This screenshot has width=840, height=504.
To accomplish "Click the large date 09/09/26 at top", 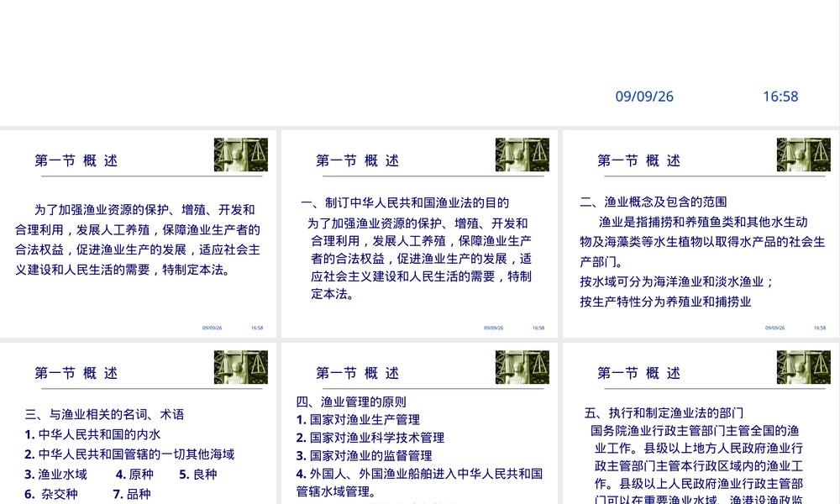I will pos(644,97).
